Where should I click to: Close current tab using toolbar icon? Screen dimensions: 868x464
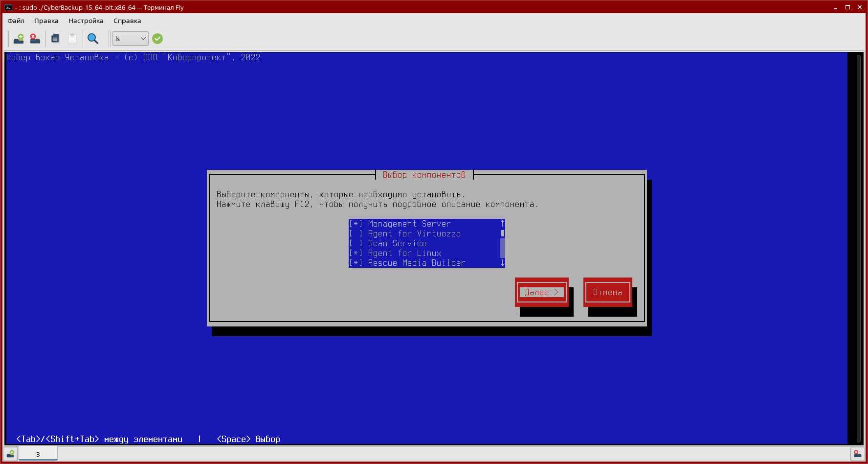coord(35,39)
